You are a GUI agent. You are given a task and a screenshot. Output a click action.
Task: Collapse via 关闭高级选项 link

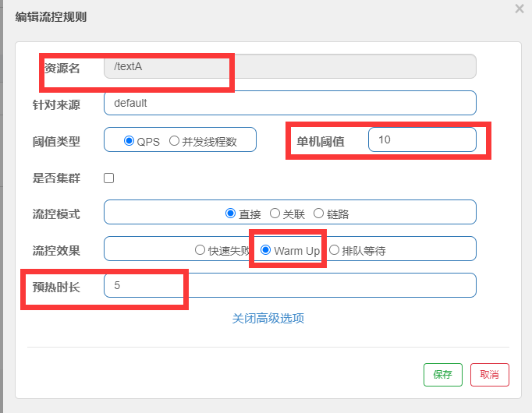click(x=268, y=318)
